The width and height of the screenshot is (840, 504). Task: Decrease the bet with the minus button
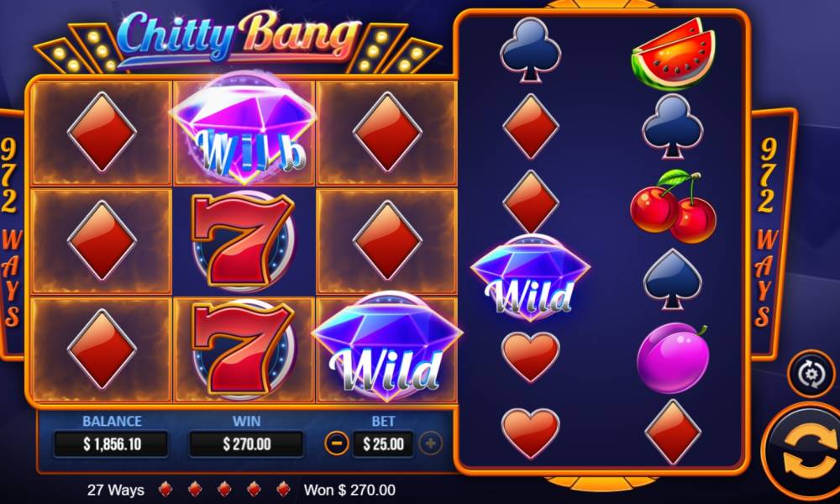337,444
